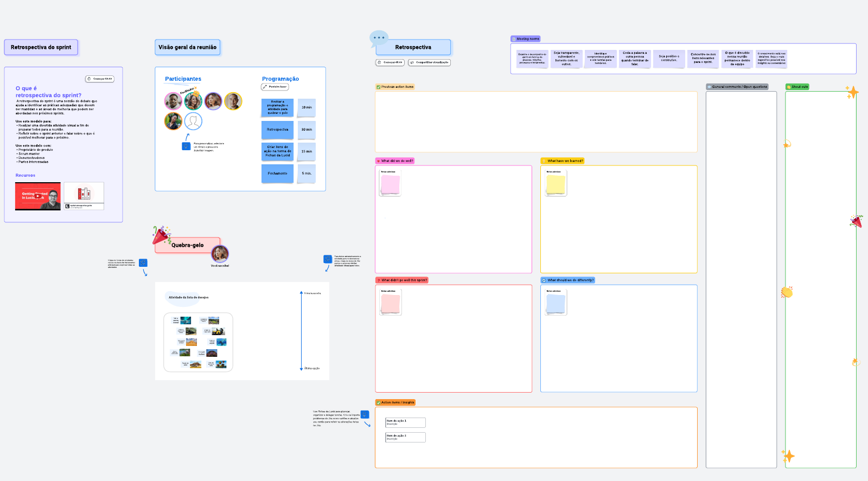Pick the yellow sticky note stack
The height and width of the screenshot is (481, 868).
[556, 184]
